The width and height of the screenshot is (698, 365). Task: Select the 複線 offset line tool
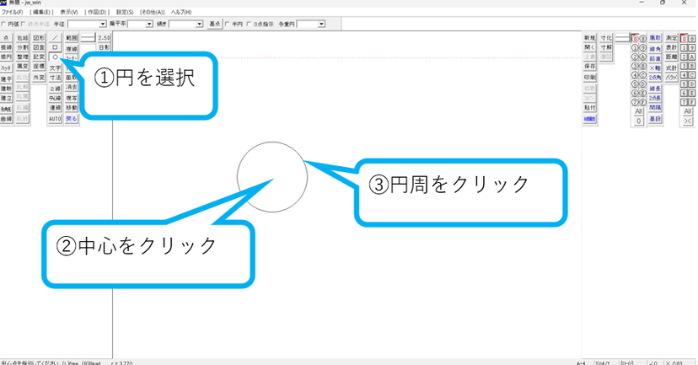72,49
